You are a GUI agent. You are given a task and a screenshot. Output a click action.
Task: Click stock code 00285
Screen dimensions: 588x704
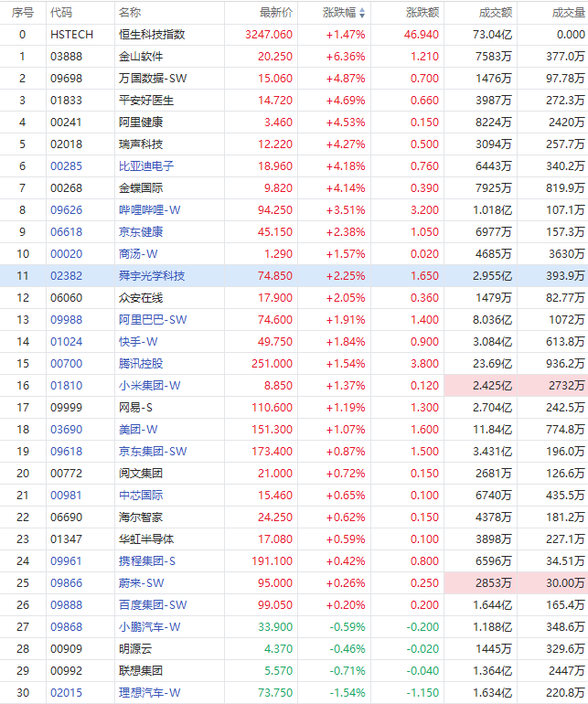pyautogui.click(x=66, y=166)
